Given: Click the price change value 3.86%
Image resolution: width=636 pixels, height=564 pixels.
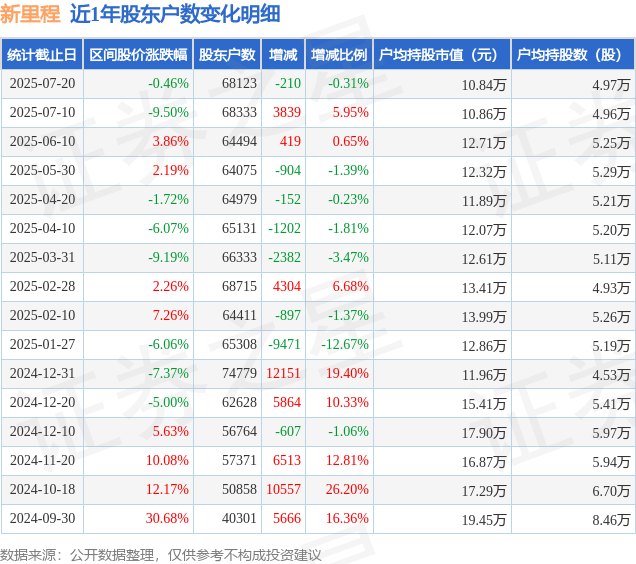Looking at the screenshot, I should [171, 141].
